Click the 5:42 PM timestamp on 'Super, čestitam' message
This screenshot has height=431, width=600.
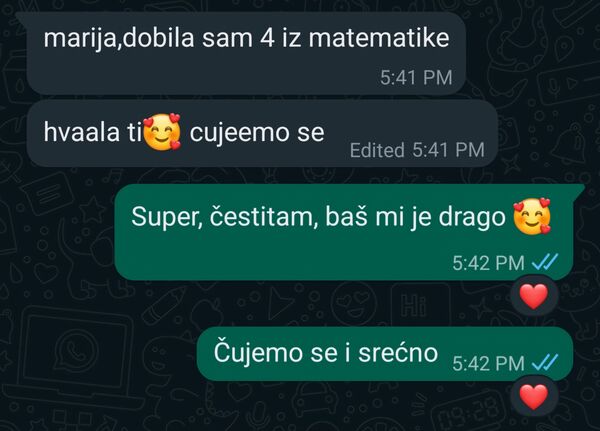point(488,263)
